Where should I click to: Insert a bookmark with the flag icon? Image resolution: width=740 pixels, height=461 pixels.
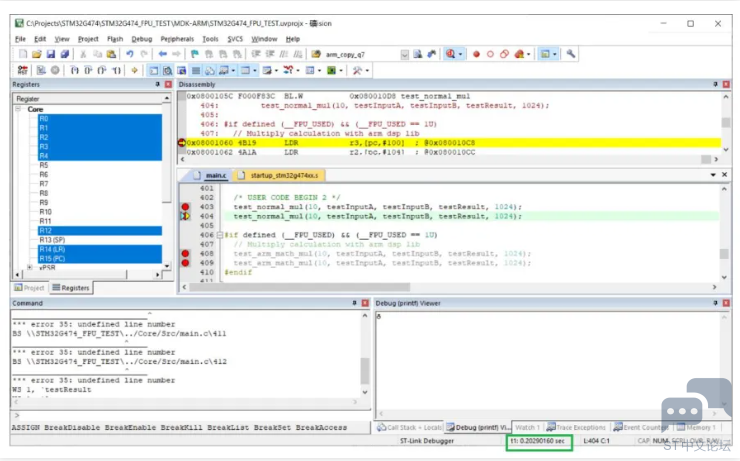coord(194,54)
